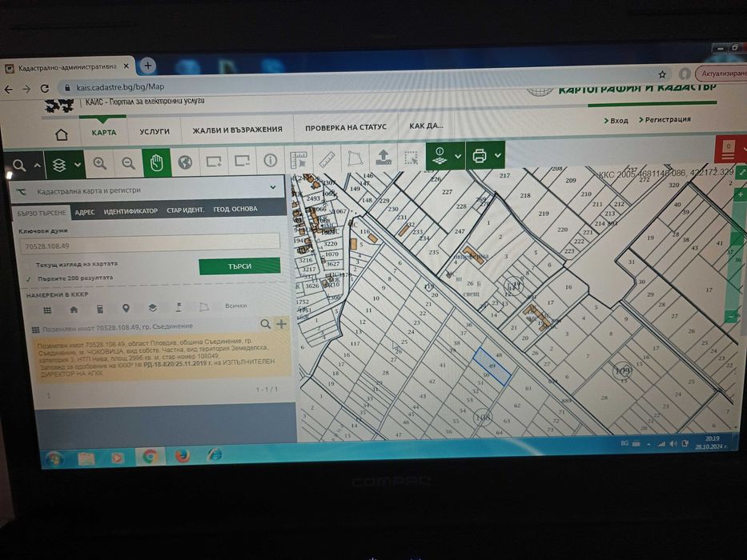Toggle 'Текущ изглед на картата' checkbox
The height and width of the screenshot is (560, 747).
click(x=29, y=265)
